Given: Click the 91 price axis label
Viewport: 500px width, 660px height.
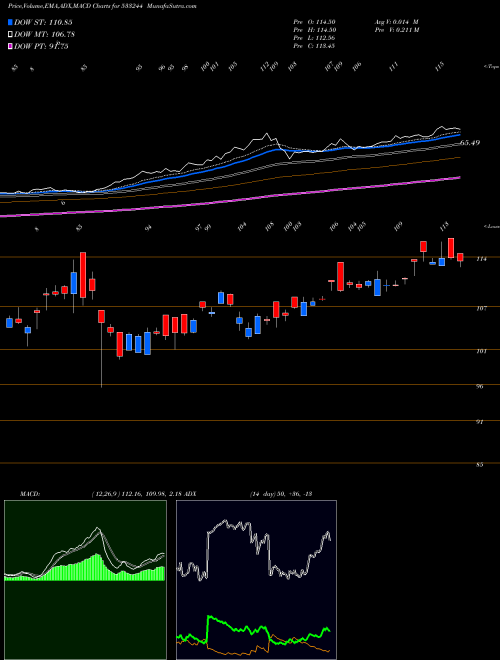Looking at the screenshot, I should coord(481,422).
